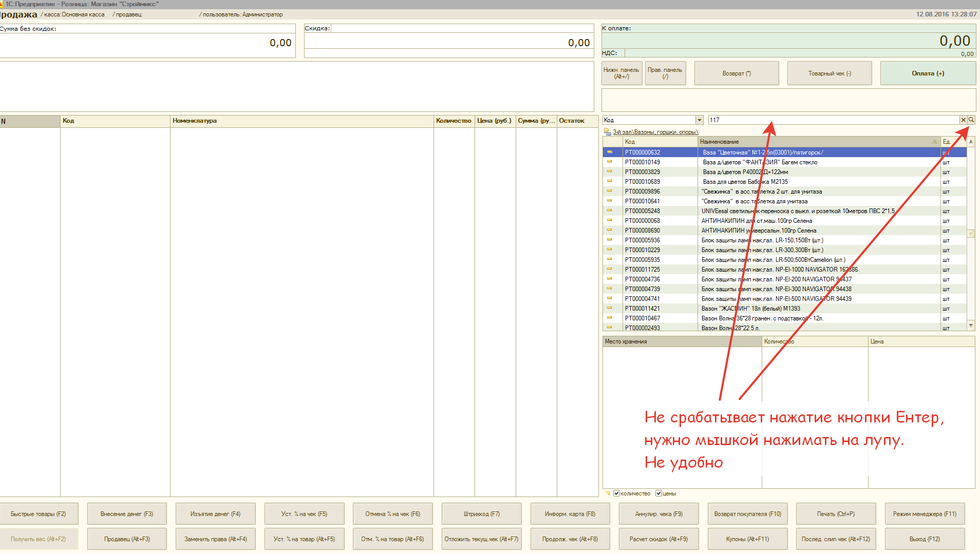
Task: Click the sort indicator in Наименование header
Action: (934, 142)
